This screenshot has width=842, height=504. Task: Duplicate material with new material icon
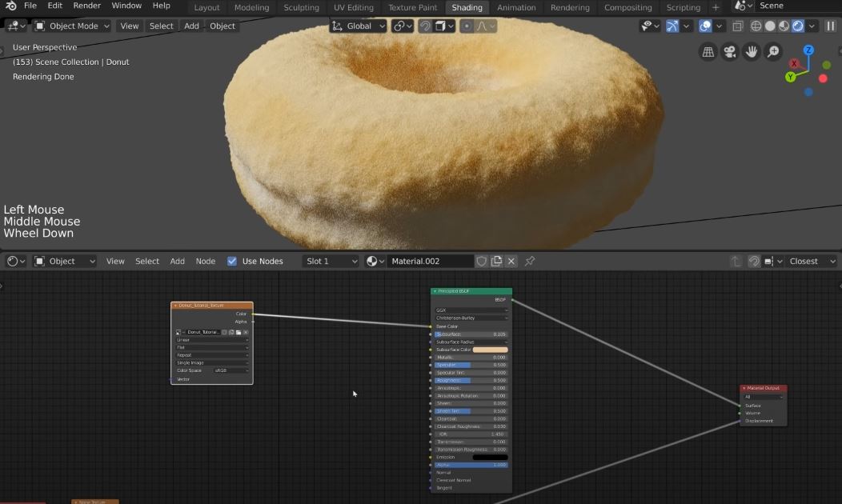[496, 261]
